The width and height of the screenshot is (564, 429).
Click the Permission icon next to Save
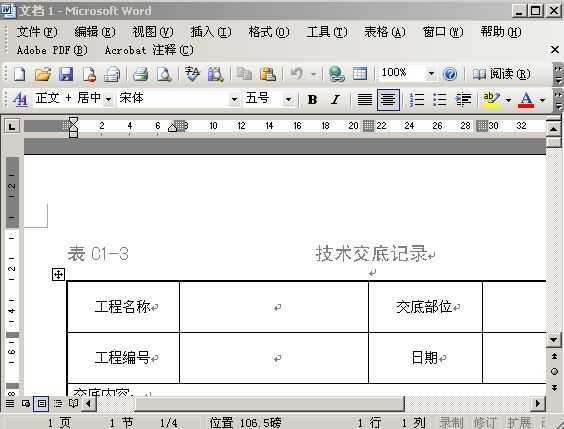tap(89, 74)
